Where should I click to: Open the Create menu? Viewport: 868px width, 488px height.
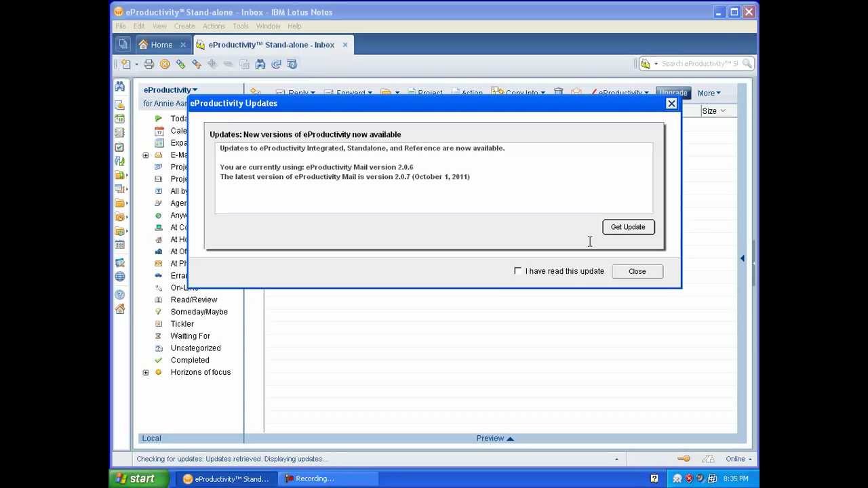point(184,26)
